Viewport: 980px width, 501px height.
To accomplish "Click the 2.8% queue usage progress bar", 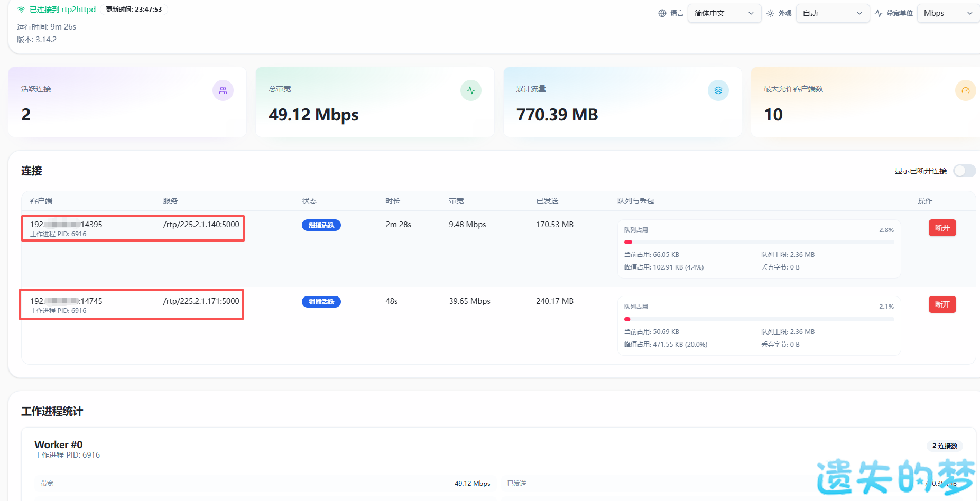I will click(x=759, y=242).
